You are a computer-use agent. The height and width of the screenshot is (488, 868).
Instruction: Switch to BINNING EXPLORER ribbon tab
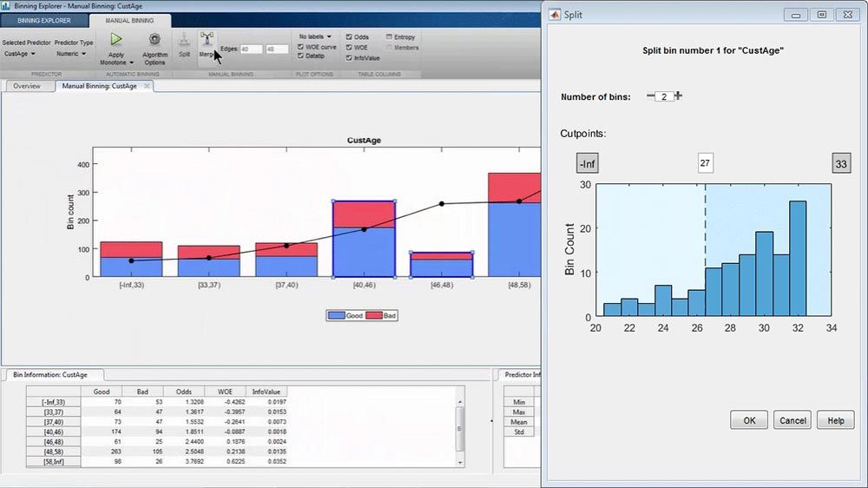pos(44,21)
